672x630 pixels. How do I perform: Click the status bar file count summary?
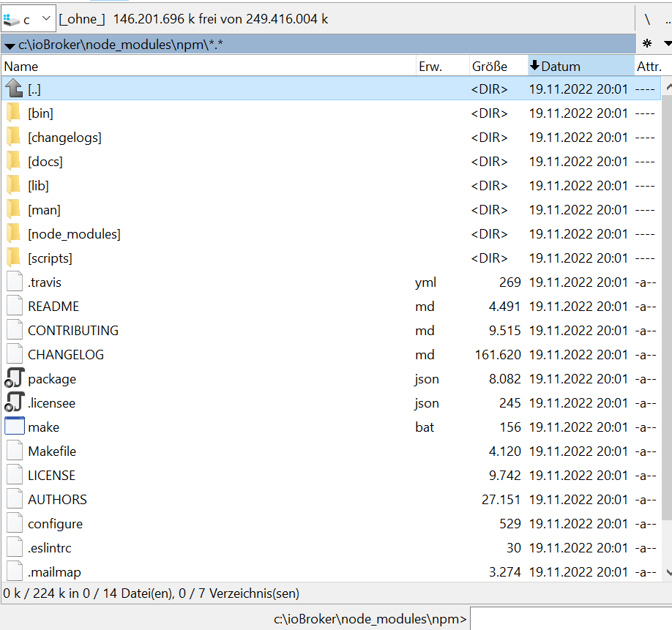click(x=151, y=593)
